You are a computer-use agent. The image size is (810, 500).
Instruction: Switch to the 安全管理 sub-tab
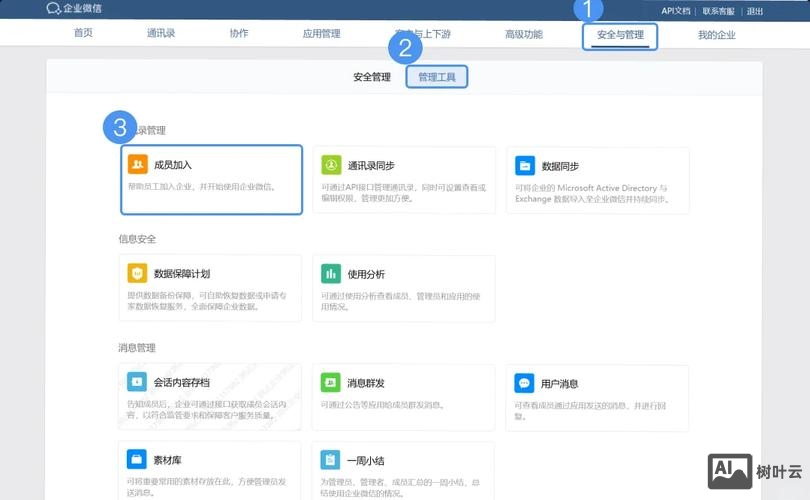(x=372, y=77)
